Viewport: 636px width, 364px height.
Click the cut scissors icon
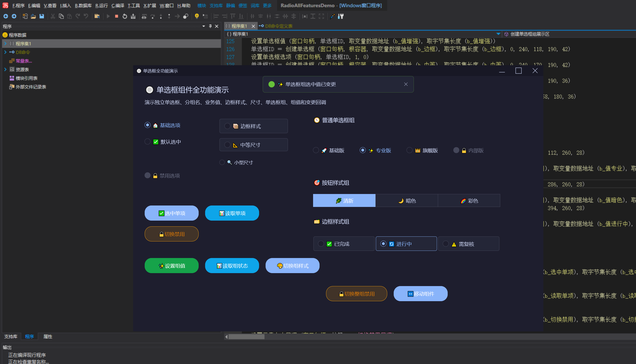pyautogui.click(x=53, y=16)
